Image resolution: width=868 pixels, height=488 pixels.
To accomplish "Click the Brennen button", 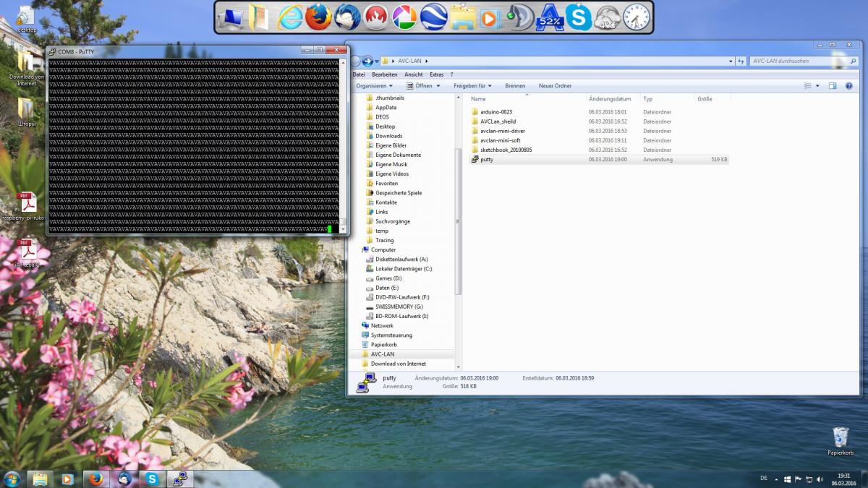I will [515, 86].
